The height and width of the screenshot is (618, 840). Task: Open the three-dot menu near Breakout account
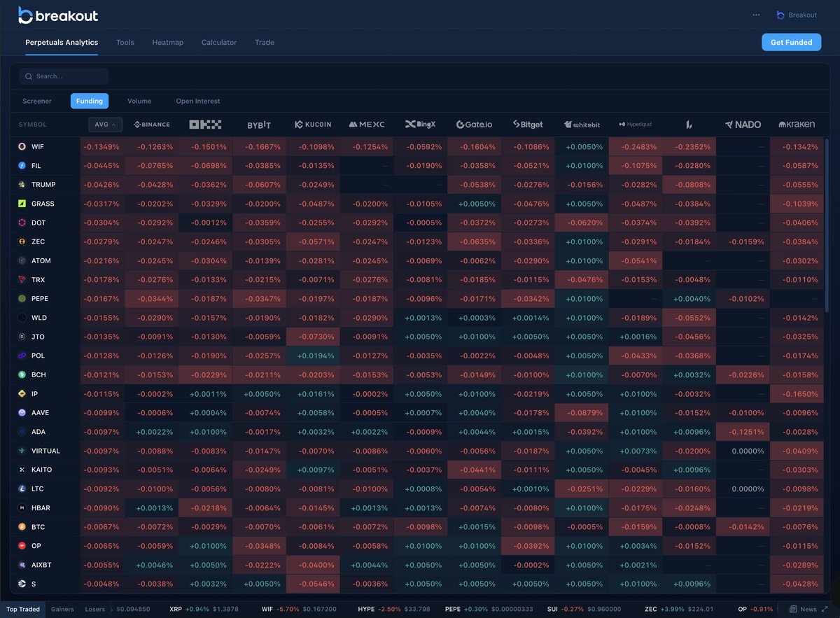tap(756, 15)
